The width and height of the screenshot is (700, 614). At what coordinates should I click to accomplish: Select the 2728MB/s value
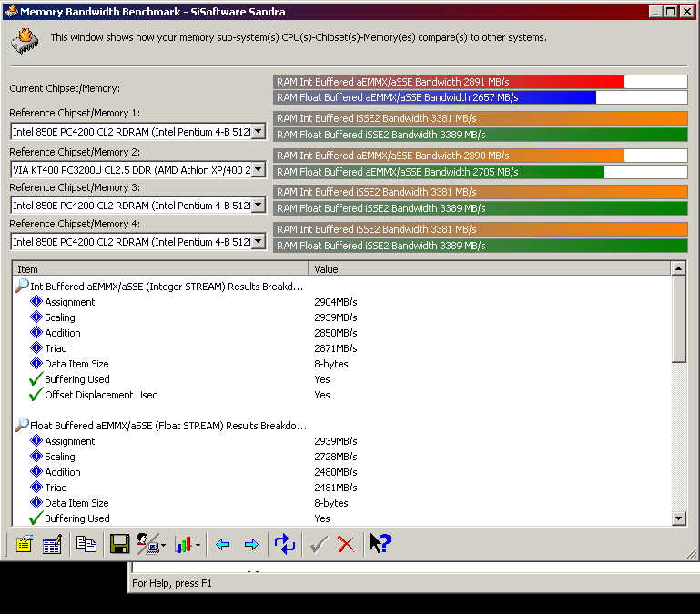pyautogui.click(x=336, y=457)
